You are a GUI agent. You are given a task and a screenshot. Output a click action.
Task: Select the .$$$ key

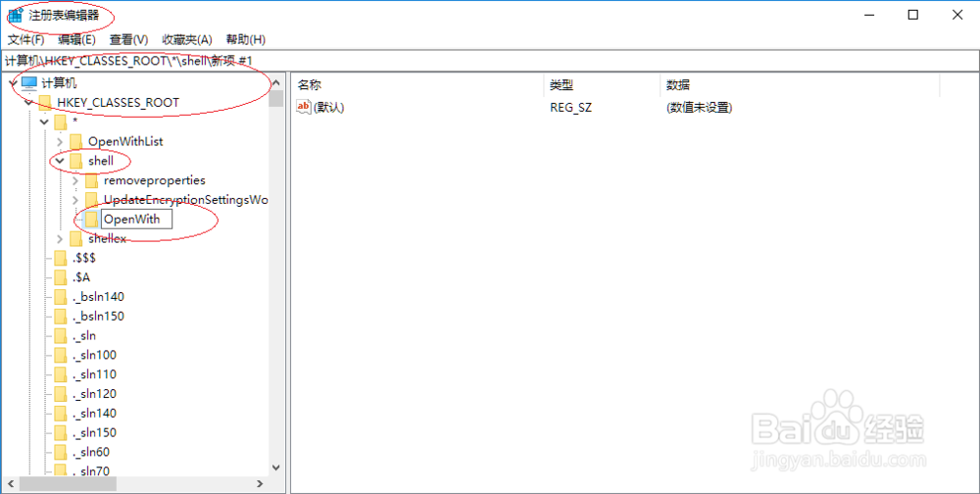point(83,258)
